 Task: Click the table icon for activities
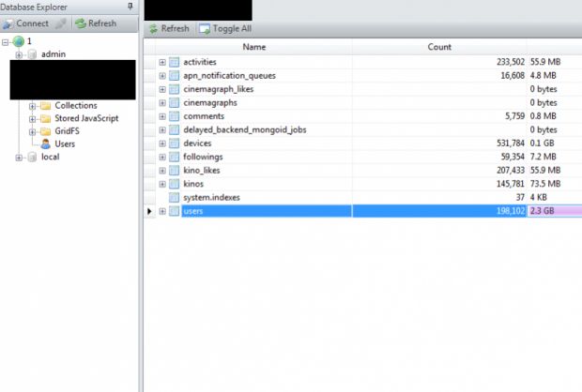(174, 62)
